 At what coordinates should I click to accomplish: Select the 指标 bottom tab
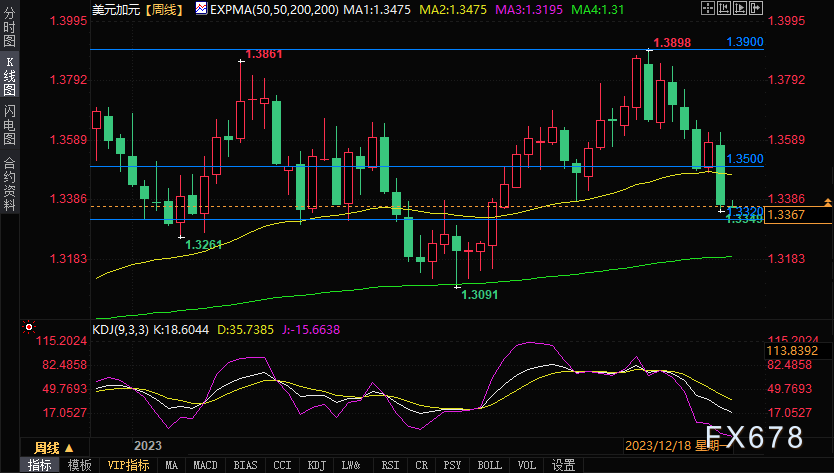[39, 465]
